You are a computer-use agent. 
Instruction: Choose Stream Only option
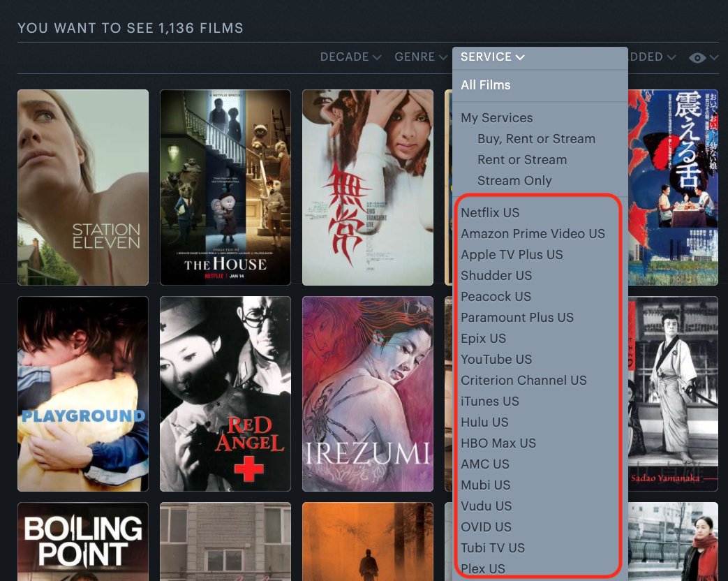[x=514, y=181]
